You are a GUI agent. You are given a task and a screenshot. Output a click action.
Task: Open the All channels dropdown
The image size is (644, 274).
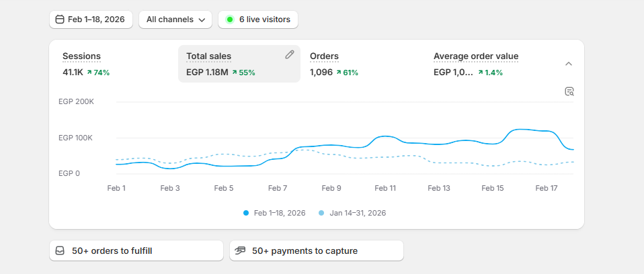(175, 19)
